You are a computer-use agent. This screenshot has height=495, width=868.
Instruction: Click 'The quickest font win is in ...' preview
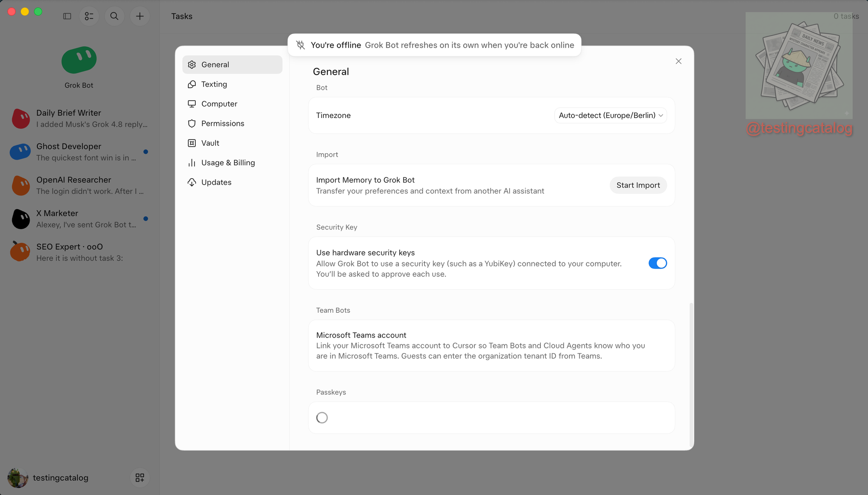coord(86,158)
